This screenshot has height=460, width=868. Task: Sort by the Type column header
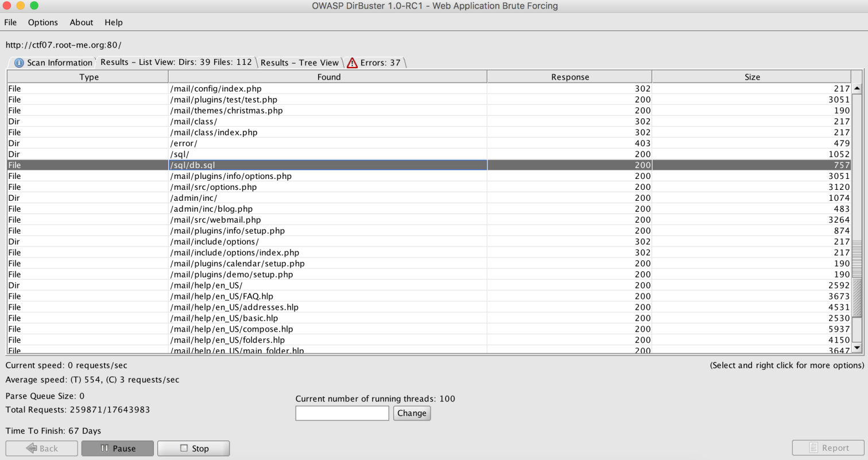pos(89,77)
